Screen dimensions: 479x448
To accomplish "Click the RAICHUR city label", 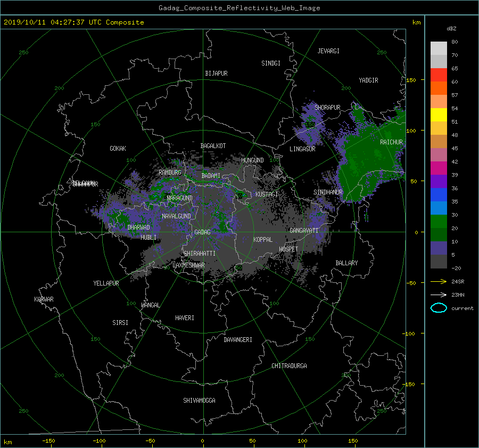I will [x=391, y=142].
